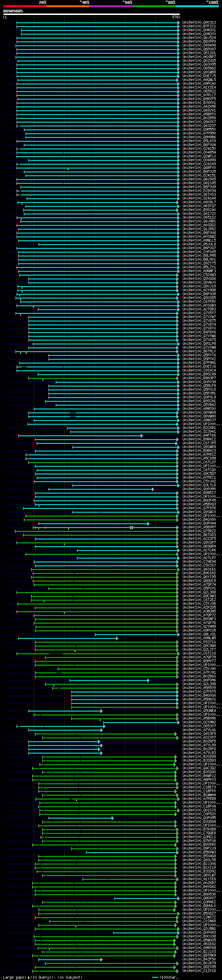The height and width of the screenshot is (980, 222).
Task: Click the UniRef100_O24150 entry
Action: tap(199, 148)
